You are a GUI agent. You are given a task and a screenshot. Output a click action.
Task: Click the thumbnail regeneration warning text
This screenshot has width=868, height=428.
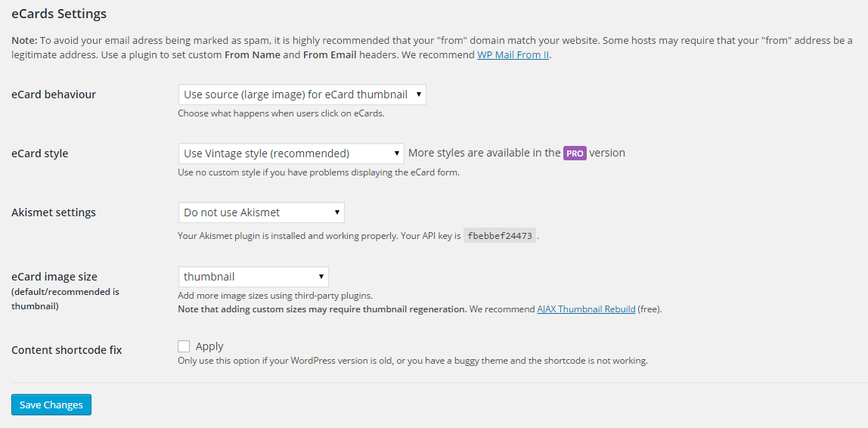pos(321,309)
